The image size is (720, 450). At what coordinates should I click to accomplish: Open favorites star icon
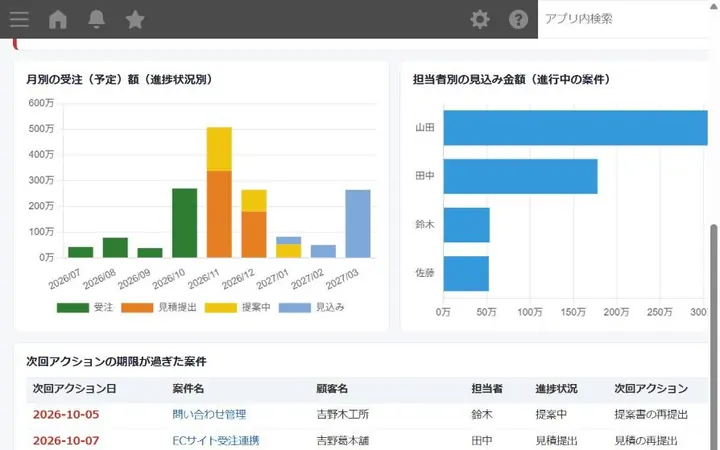click(135, 19)
